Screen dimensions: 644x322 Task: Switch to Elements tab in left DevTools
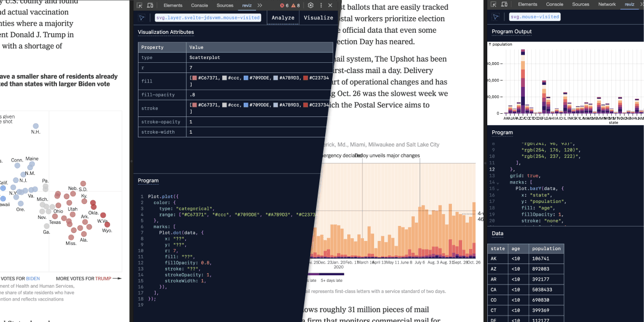click(173, 5)
